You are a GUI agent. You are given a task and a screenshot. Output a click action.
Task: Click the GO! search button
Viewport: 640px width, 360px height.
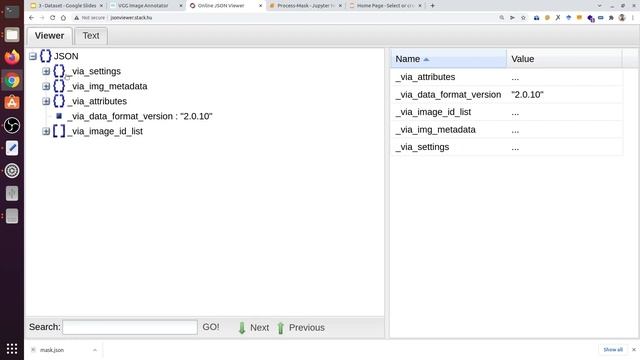[211, 327]
